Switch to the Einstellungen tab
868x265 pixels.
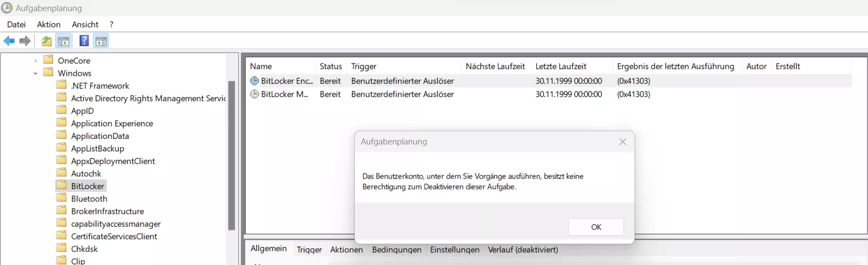click(455, 250)
